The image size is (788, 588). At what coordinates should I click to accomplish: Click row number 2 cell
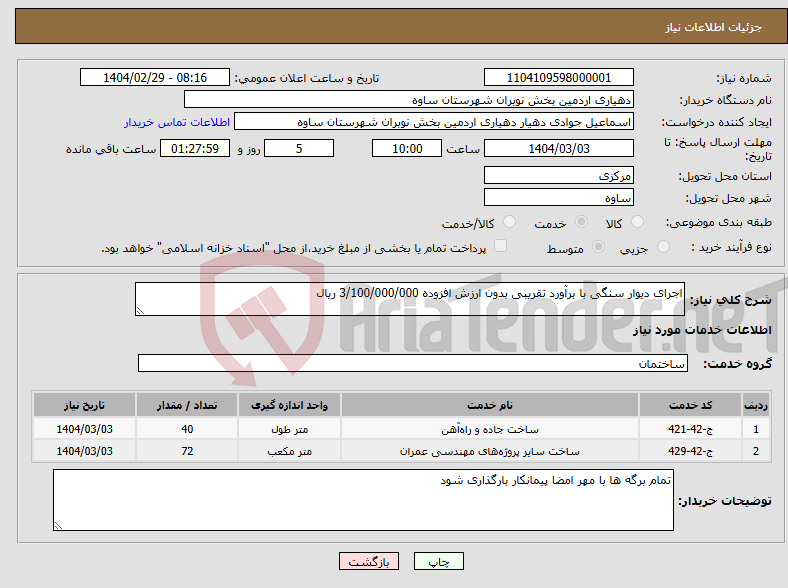pos(756,451)
